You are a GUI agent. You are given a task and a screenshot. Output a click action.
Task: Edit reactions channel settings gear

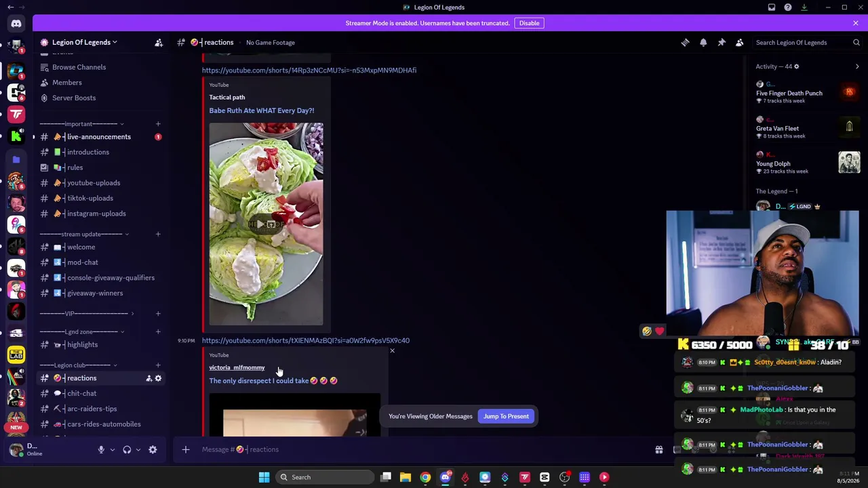[158, 378]
